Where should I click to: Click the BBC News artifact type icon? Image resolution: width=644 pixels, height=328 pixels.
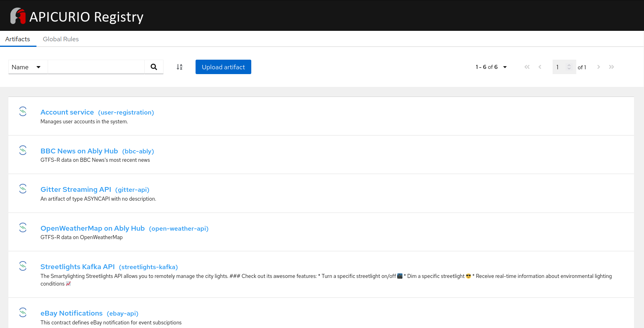23,150
